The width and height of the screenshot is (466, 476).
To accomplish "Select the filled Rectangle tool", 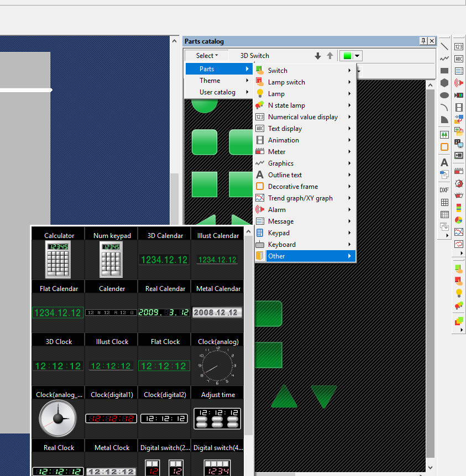I will coord(444,71).
